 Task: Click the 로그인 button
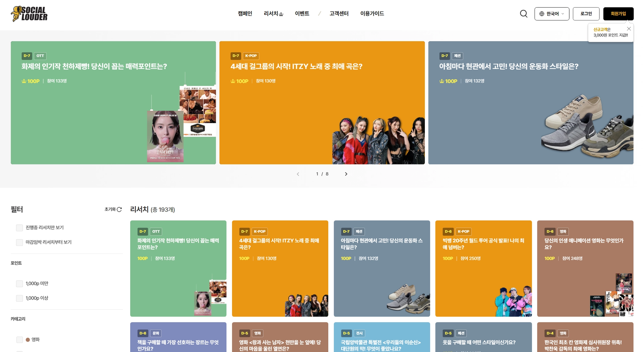tap(586, 14)
